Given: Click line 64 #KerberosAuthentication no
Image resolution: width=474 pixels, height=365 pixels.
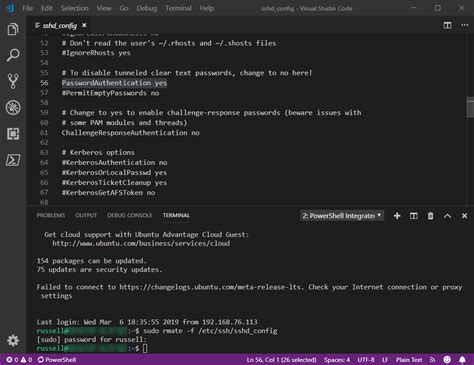Looking at the screenshot, I should click(x=114, y=162).
